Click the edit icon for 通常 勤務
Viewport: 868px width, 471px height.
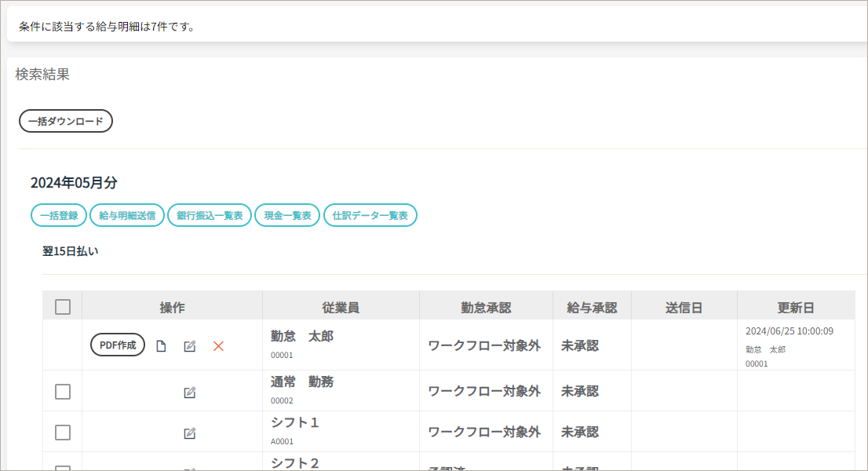click(x=189, y=392)
